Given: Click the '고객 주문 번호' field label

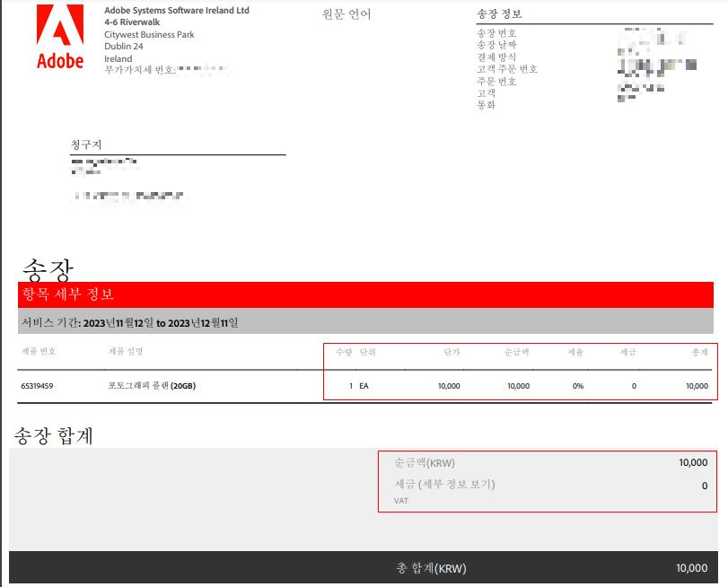Looking at the screenshot, I should pyautogui.click(x=507, y=69).
